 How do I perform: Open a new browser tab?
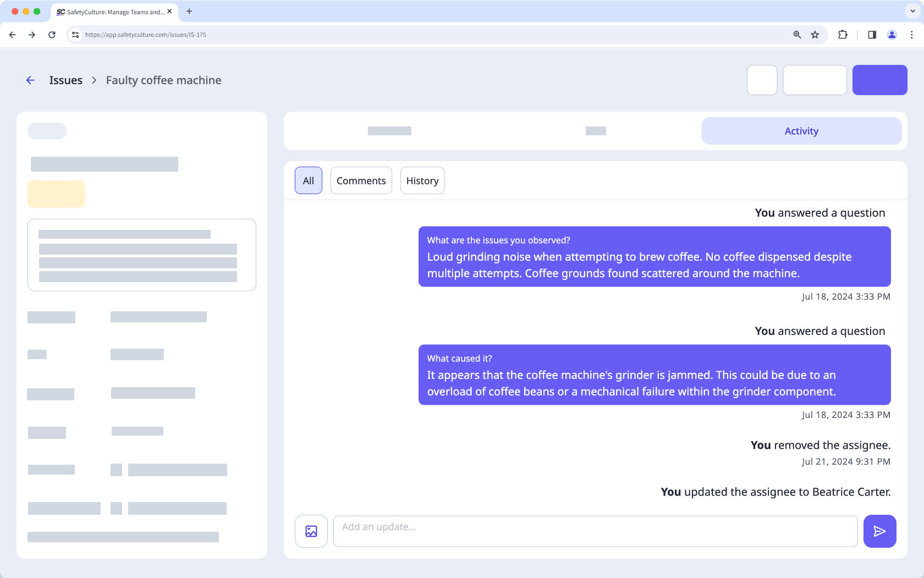coord(189,11)
